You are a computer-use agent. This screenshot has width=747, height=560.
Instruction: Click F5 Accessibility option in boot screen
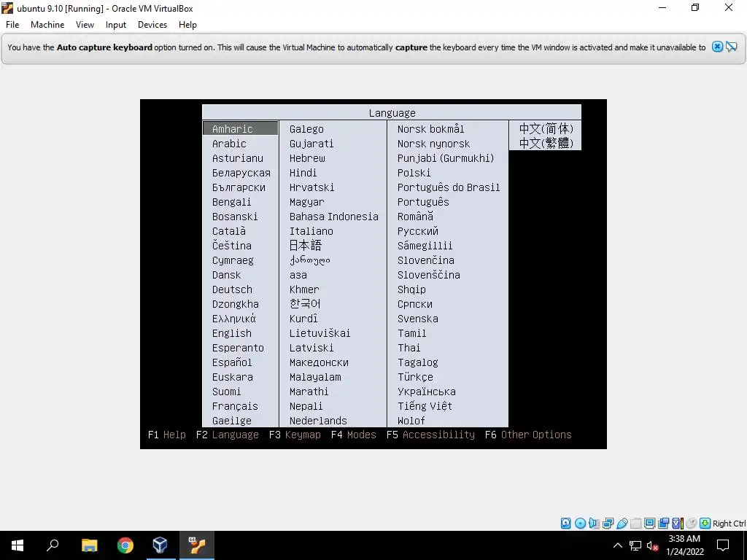point(430,435)
